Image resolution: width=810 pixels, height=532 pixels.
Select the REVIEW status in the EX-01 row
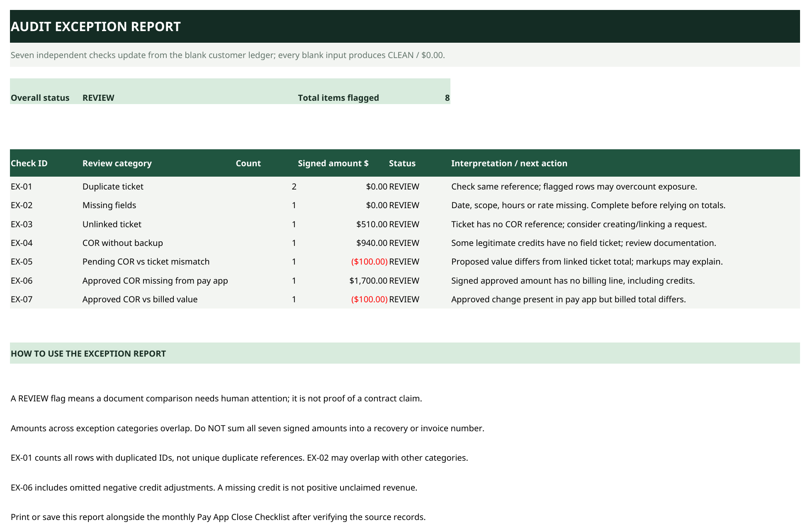404,187
